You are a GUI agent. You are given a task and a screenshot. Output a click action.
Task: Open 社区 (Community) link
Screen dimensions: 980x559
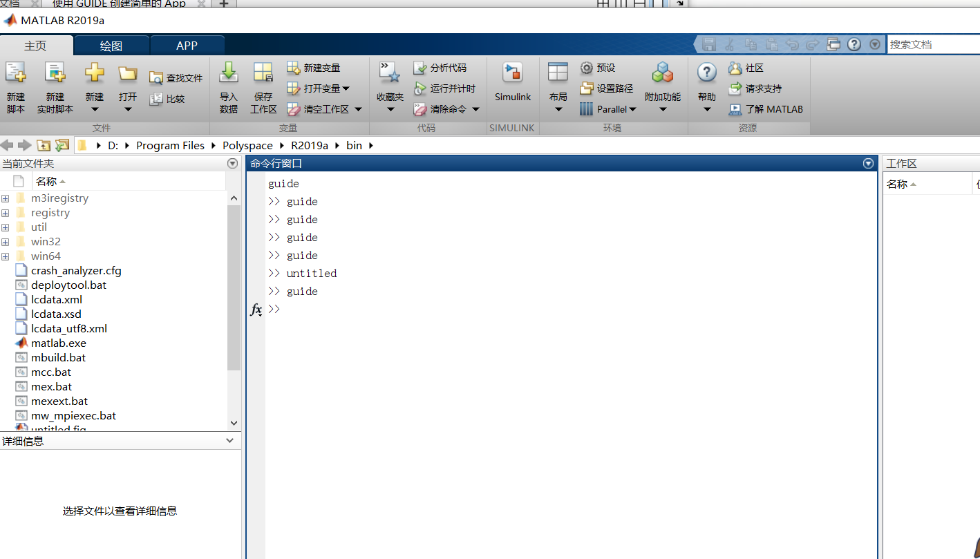[x=746, y=68]
